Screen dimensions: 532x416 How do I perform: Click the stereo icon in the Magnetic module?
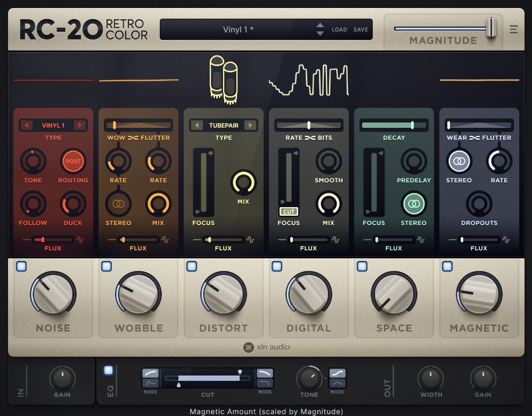459,161
